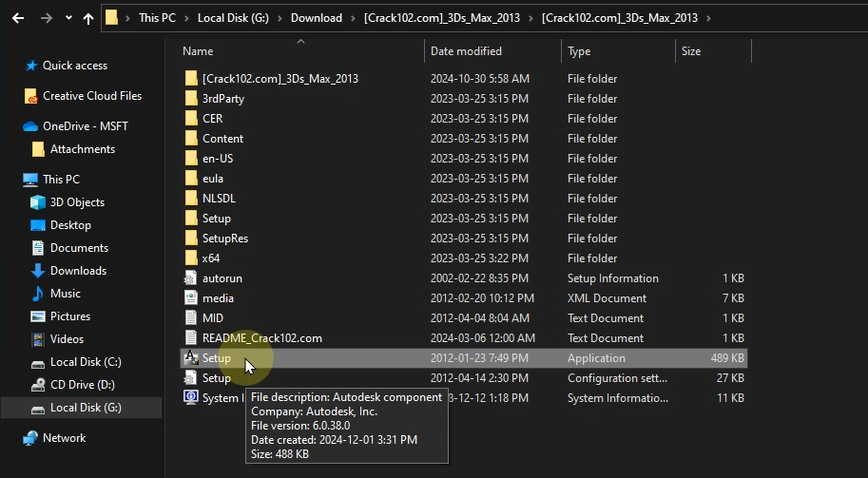Select CD Drive (D:) in sidebar
This screenshot has height=478, width=868.
[83, 385]
